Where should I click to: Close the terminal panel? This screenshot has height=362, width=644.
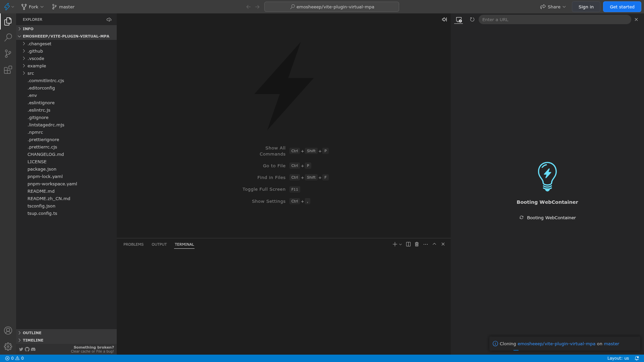point(443,244)
